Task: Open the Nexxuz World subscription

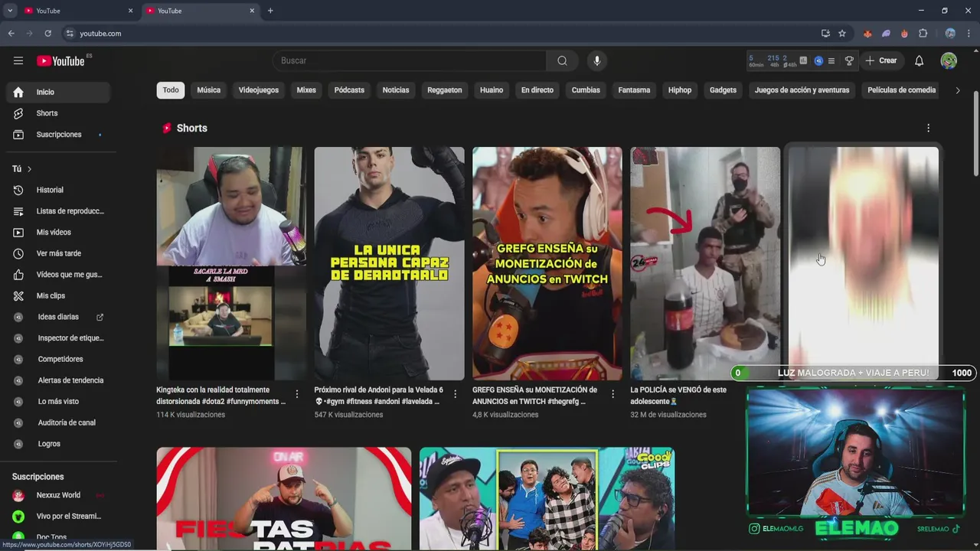Action: (58, 495)
